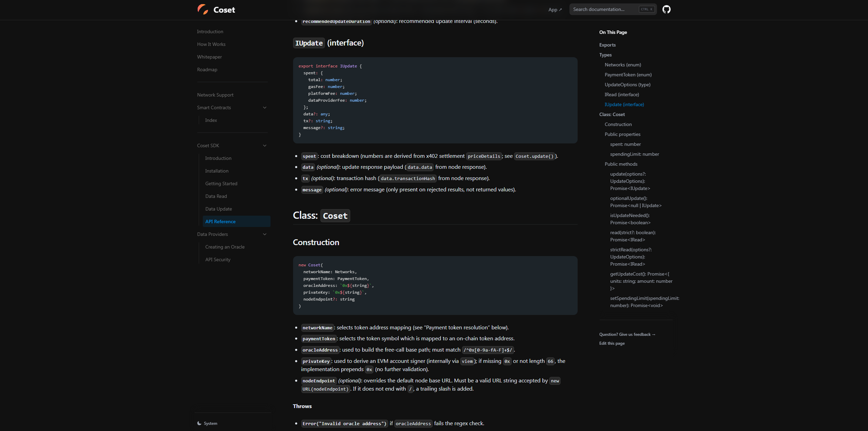Open the Creating an Oracle page

[x=225, y=247]
